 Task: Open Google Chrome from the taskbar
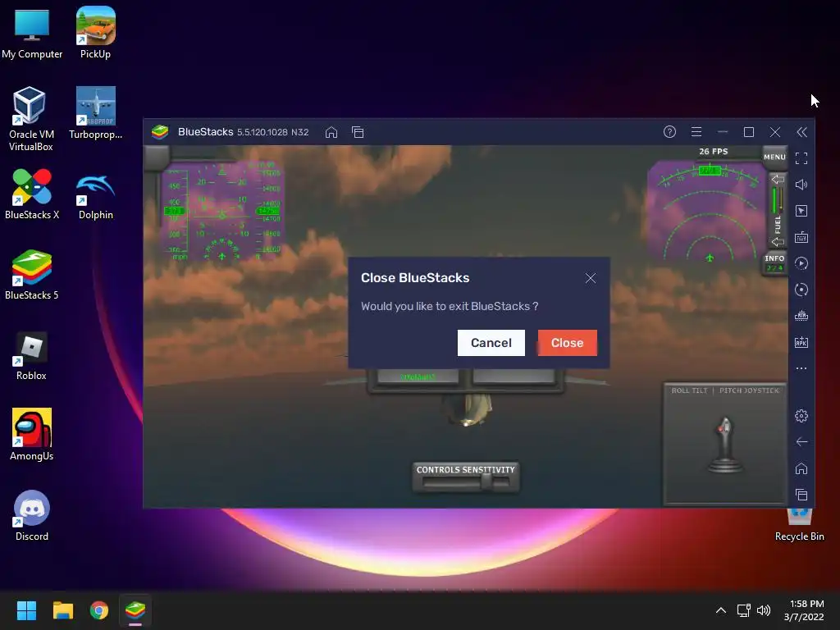coord(99,610)
